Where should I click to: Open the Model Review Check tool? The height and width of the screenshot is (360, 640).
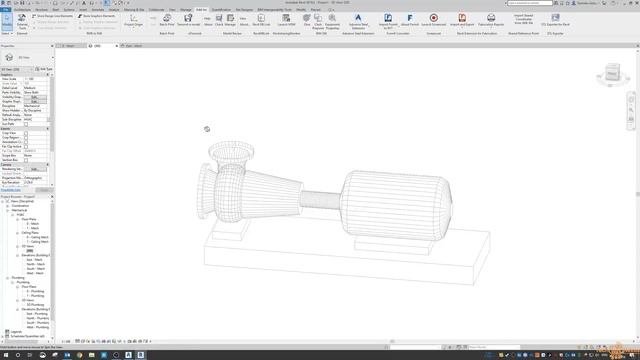[219, 20]
